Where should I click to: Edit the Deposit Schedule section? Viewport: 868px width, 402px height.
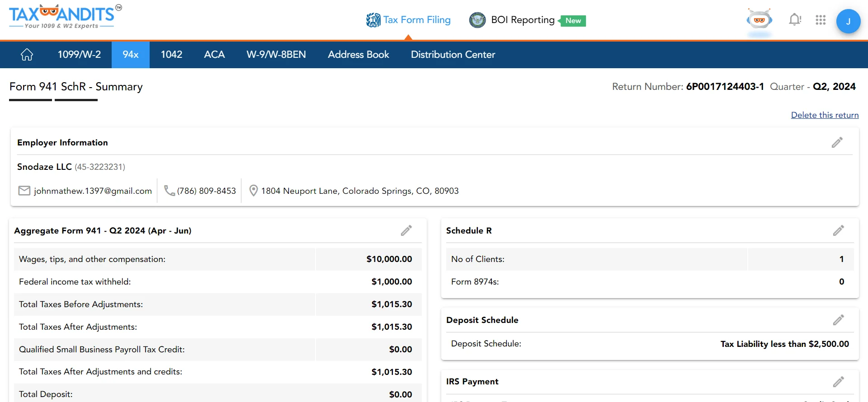click(838, 320)
